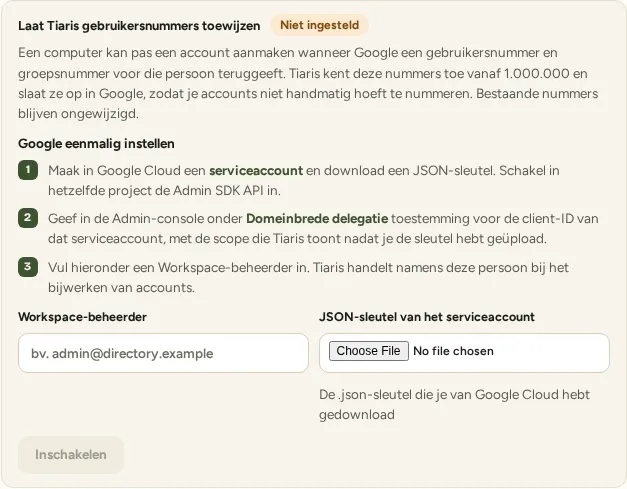This screenshot has height=489, width=627.
Task: Click the 'Google eenmalig instellen' subheading
Action: [x=96, y=144]
